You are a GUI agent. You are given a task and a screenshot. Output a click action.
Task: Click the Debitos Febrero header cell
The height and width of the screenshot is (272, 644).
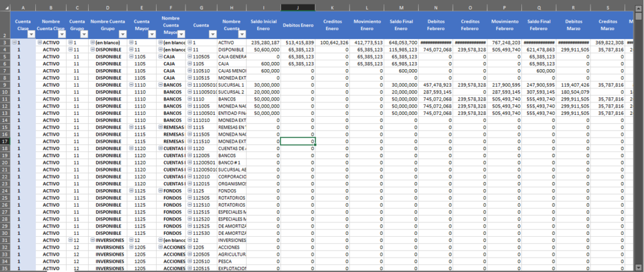436,25
